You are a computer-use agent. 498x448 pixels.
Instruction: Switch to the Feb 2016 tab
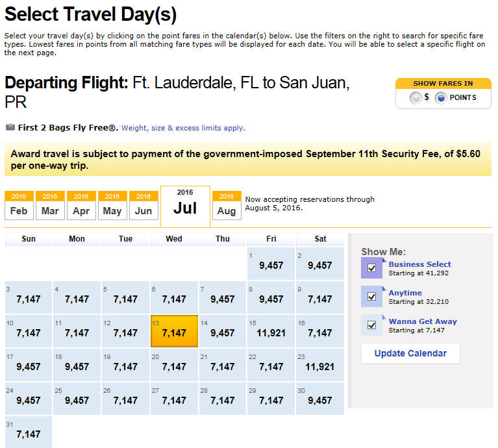coord(19,205)
